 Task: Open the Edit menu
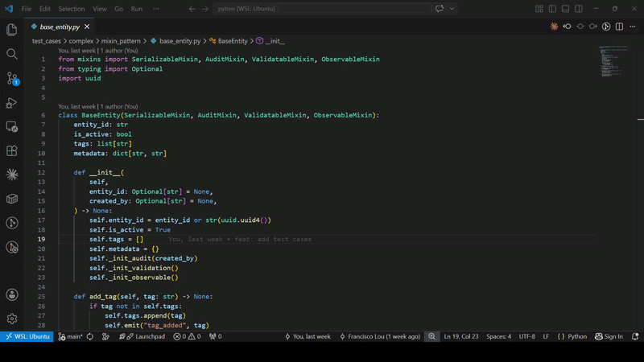pos(45,9)
